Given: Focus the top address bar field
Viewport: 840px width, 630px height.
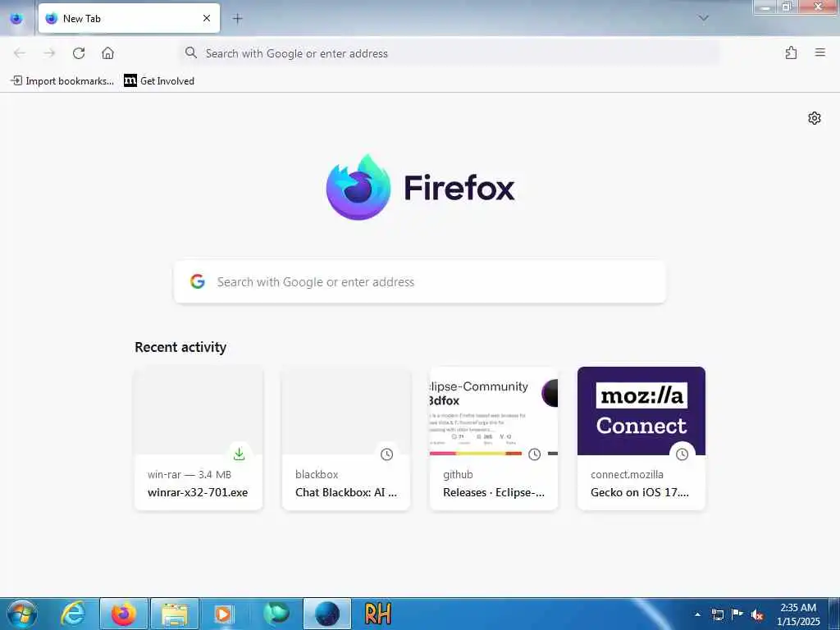Looking at the screenshot, I should (x=449, y=53).
